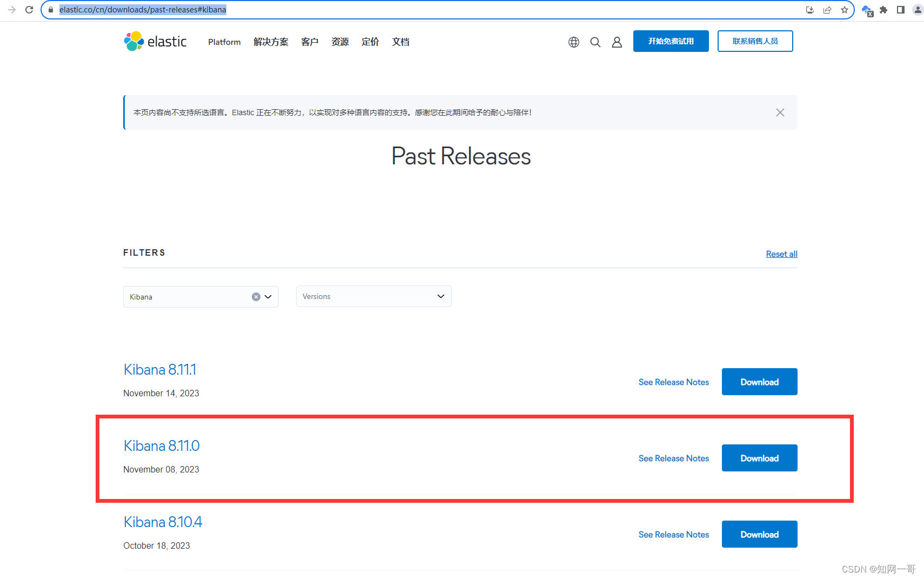Clear the Kibana filter with the X button
The width and height of the screenshot is (924, 579).
(256, 296)
